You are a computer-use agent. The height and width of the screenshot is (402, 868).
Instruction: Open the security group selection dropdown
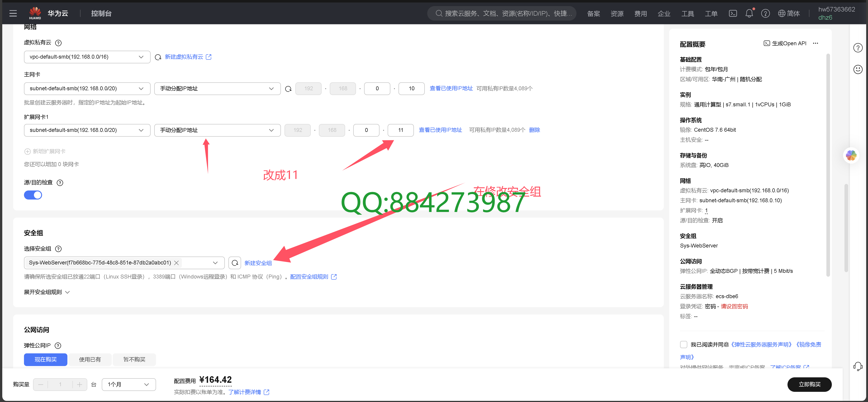(x=124, y=263)
